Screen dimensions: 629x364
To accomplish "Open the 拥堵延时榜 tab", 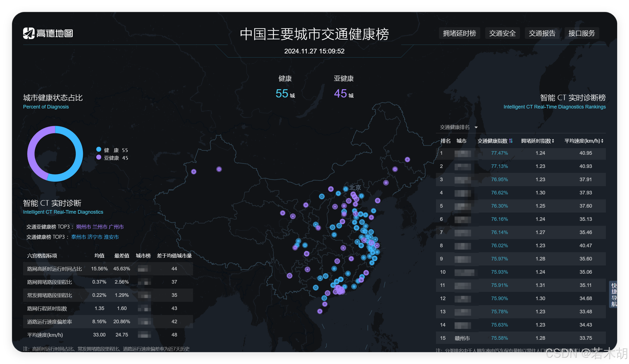I will 459,33.
